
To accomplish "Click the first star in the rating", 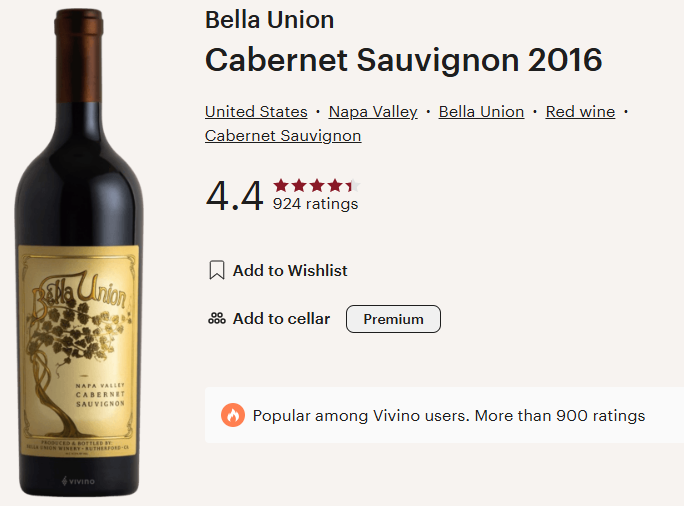I will (x=280, y=185).
